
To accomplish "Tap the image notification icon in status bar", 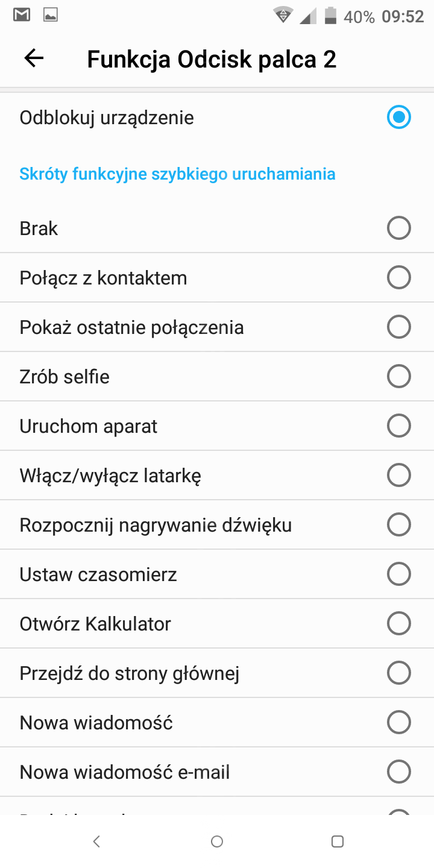I will [51, 16].
